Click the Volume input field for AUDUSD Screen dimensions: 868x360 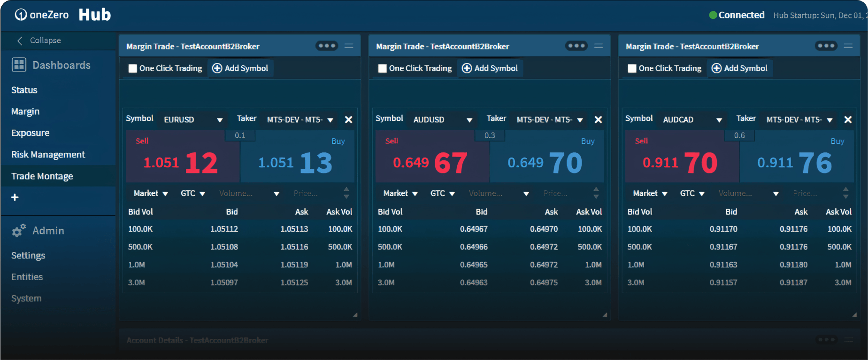493,194
